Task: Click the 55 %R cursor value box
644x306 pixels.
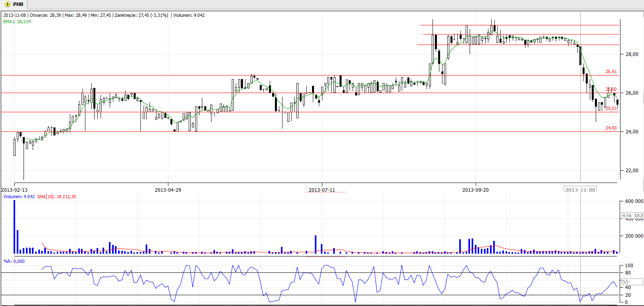Action: tap(632, 282)
